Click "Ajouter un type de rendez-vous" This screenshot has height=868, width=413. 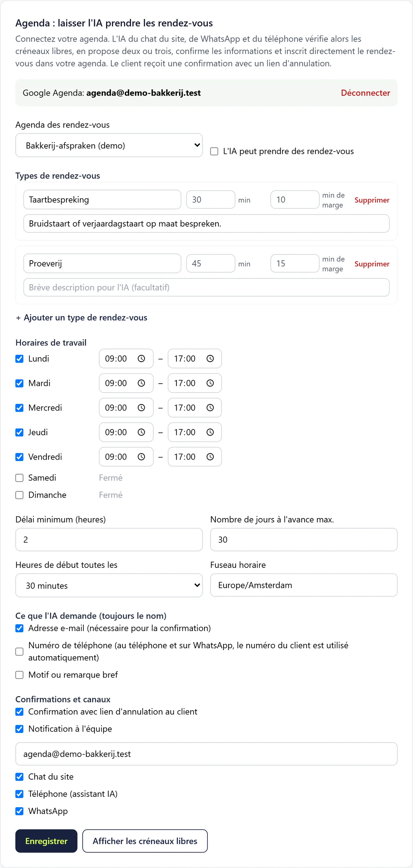click(x=82, y=318)
